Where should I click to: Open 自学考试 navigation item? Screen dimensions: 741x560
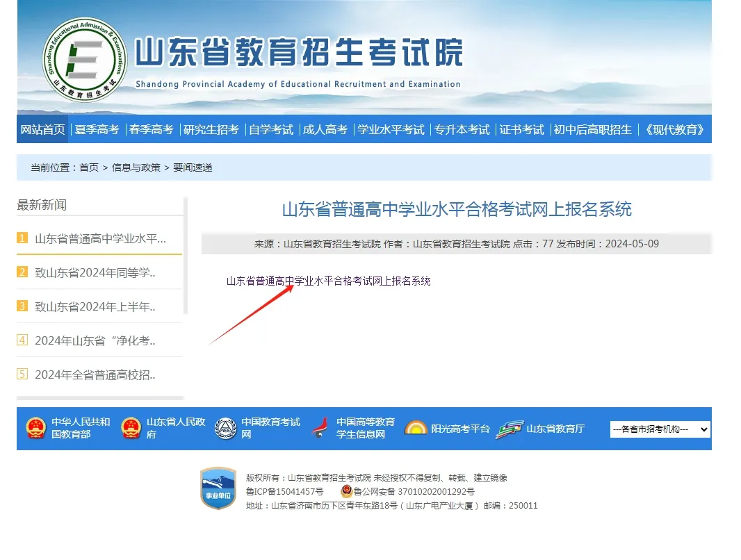[271, 129]
